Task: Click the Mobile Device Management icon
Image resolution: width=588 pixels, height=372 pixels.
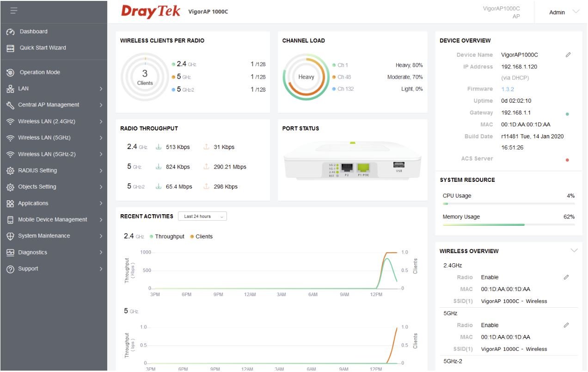Action: [11, 219]
